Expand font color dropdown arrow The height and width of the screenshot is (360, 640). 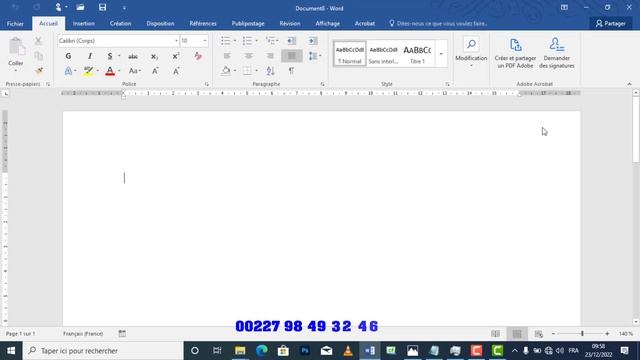click(119, 71)
